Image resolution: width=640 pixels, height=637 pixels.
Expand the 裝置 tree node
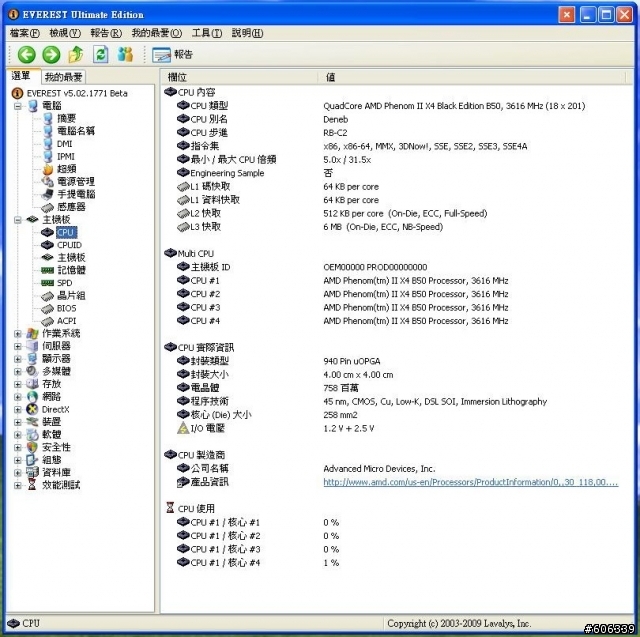click(x=18, y=422)
